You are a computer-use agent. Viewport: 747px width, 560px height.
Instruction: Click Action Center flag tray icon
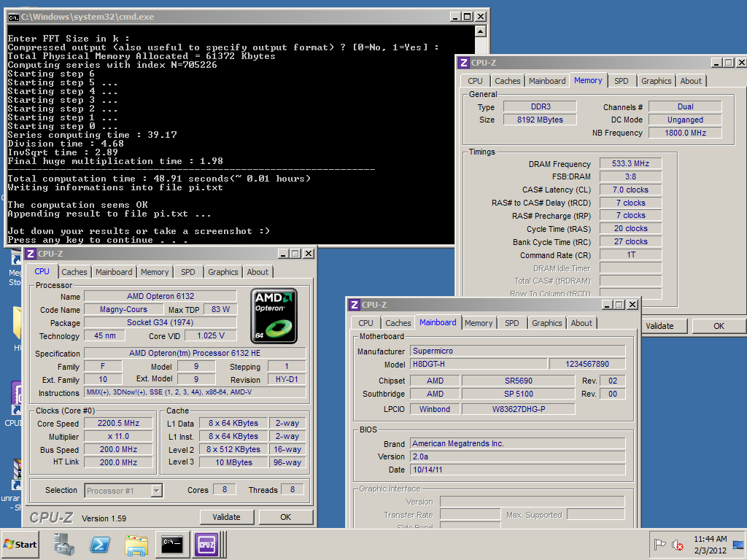(x=659, y=544)
